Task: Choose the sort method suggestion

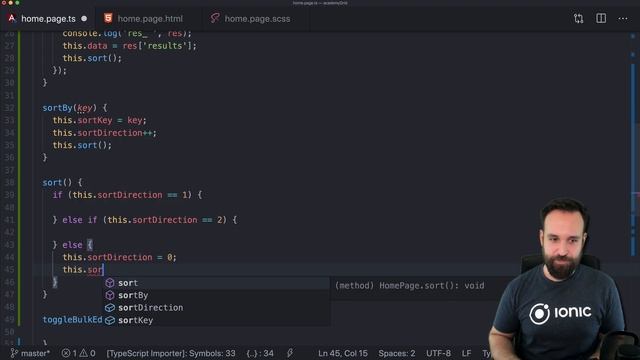Action: 216,283
